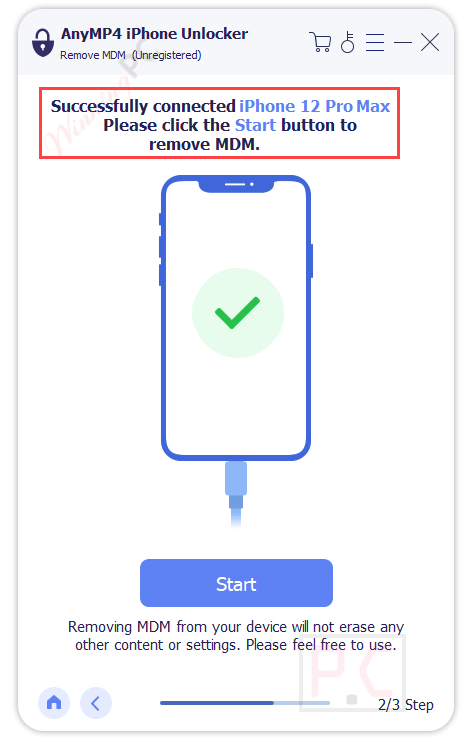Open the hamburger menu

pos(375,42)
